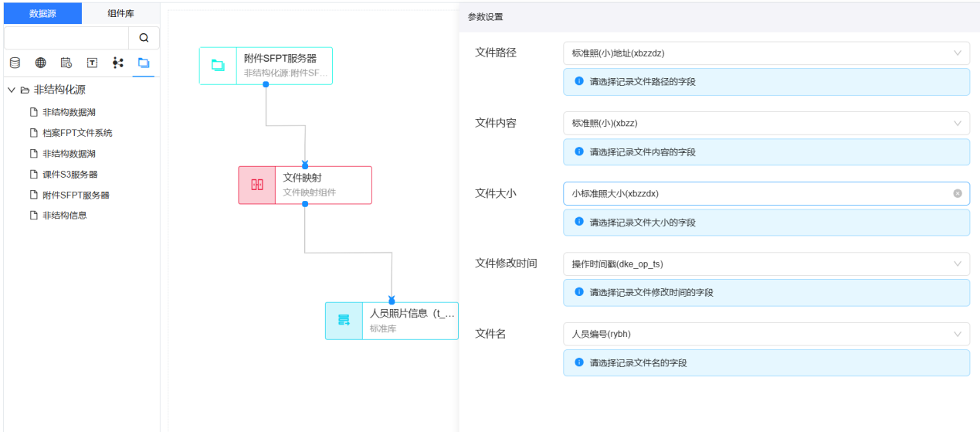Switch to the 数据源 tab

[42, 13]
